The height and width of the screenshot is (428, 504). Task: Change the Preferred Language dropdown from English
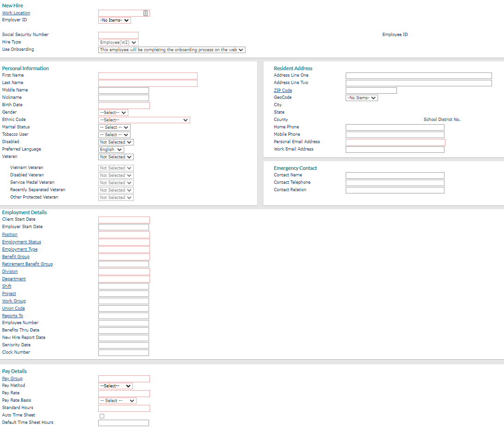pyautogui.click(x=110, y=149)
